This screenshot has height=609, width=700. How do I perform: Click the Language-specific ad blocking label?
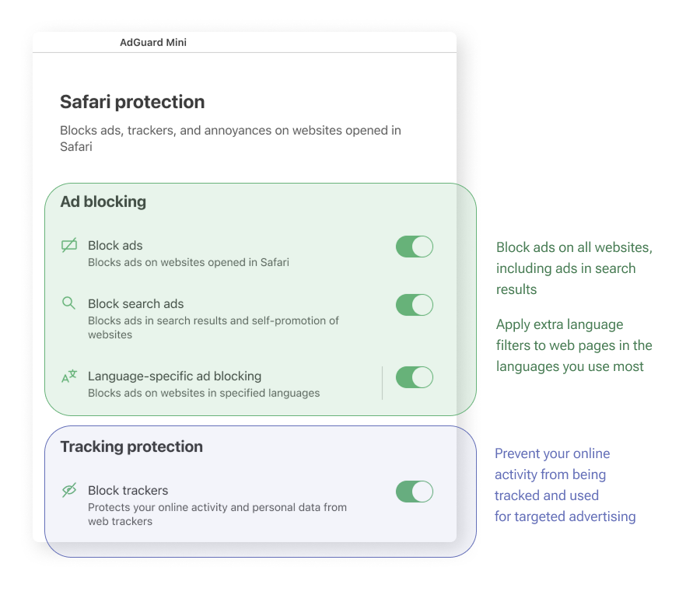[x=174, y=375]
